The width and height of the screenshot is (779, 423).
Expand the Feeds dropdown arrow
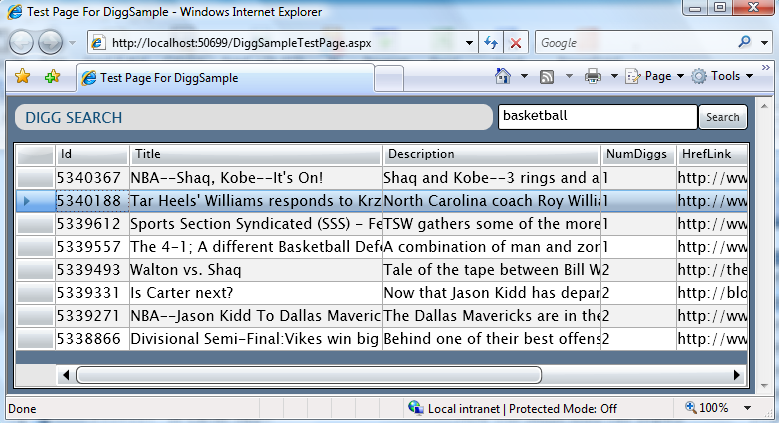pos(569,76)
